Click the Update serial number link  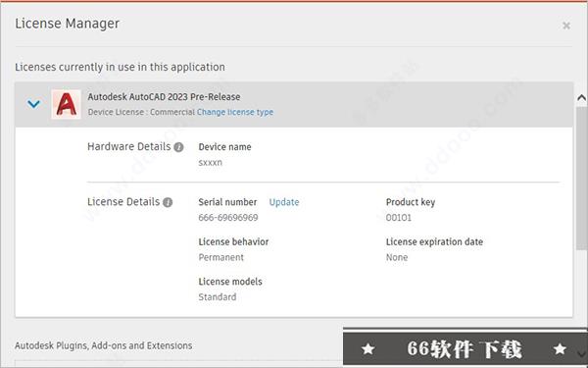pos(284,202)
